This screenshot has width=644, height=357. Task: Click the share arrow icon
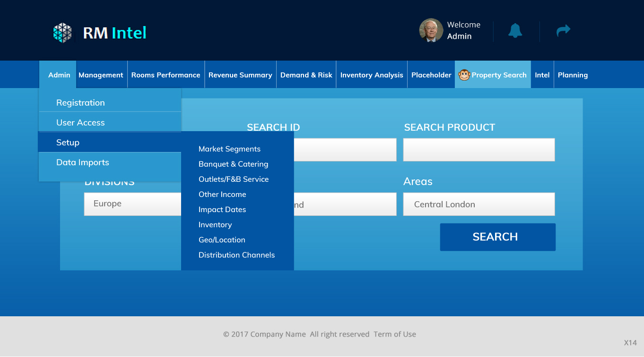tap(563, 30)
